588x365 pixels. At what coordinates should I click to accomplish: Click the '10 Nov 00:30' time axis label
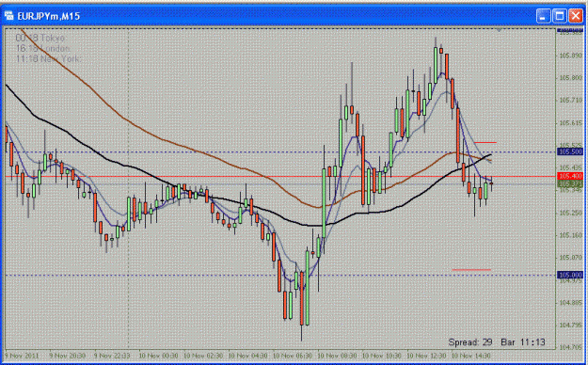tap(158, 356)
